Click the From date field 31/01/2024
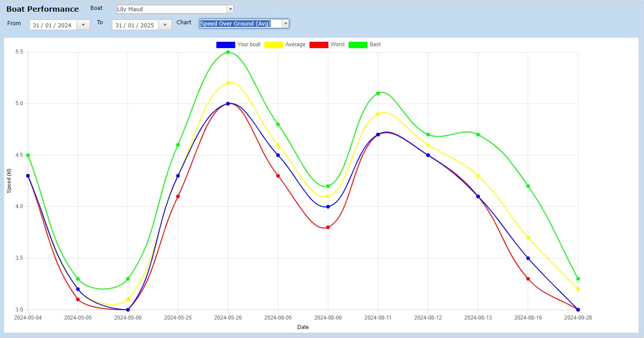The height and width of the screenshot is (338, 644). pos(53,25)
